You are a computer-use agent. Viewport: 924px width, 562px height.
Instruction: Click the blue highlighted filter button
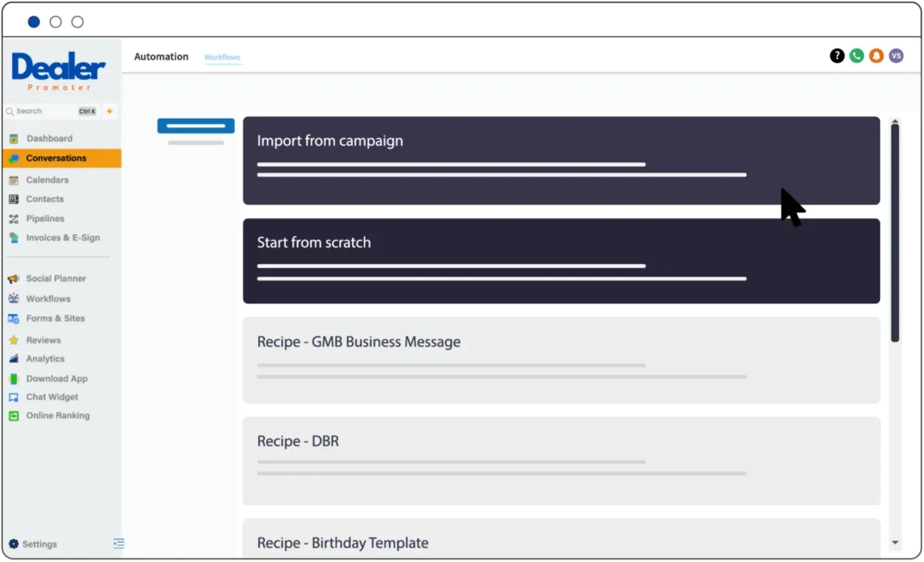[196, 125]
